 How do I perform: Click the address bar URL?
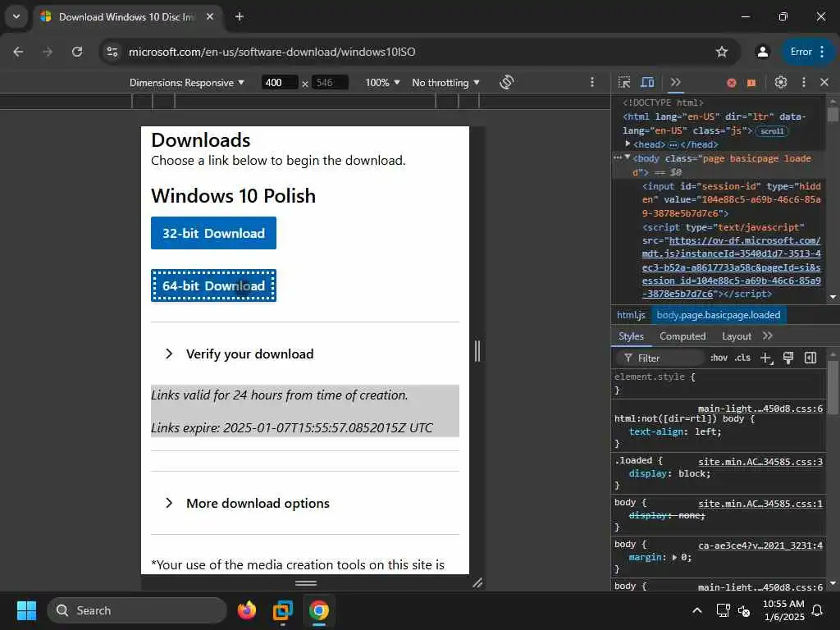point(272,52)
